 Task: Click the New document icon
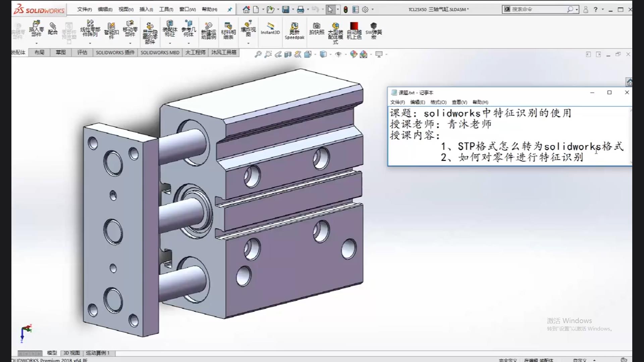[x=256, y=9]
